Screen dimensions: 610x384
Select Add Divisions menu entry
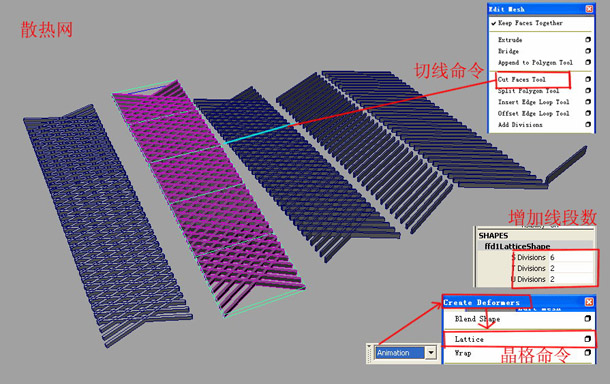click(520, 124)
